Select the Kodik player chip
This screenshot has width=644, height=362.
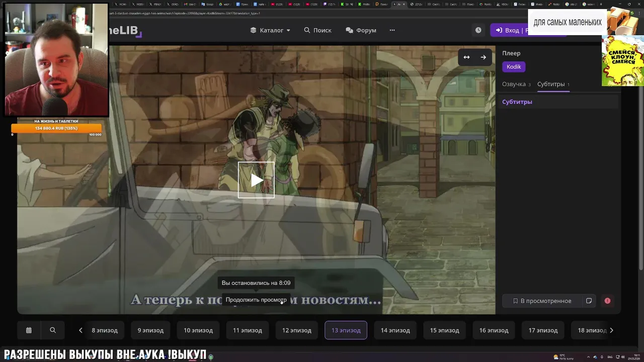coord(514,67)
